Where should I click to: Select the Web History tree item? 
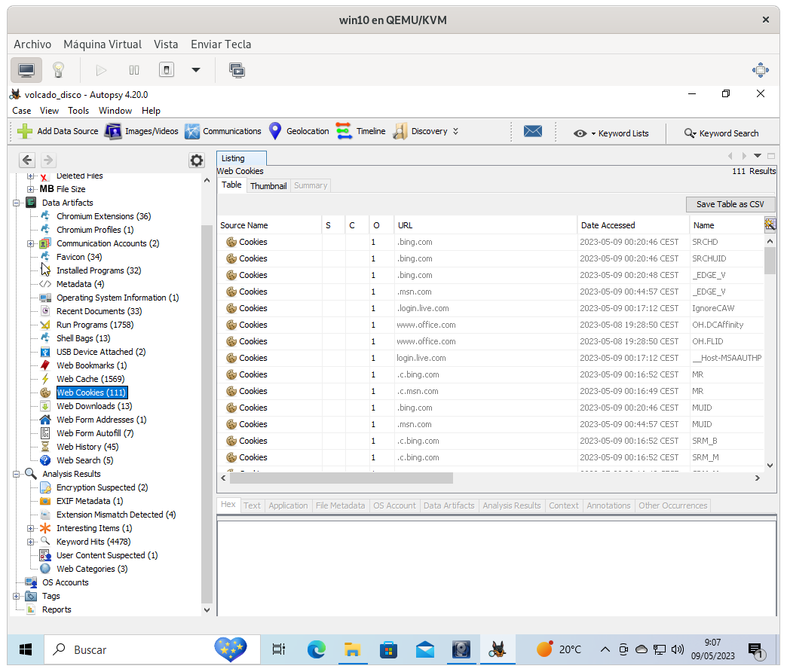pos(87,447)
